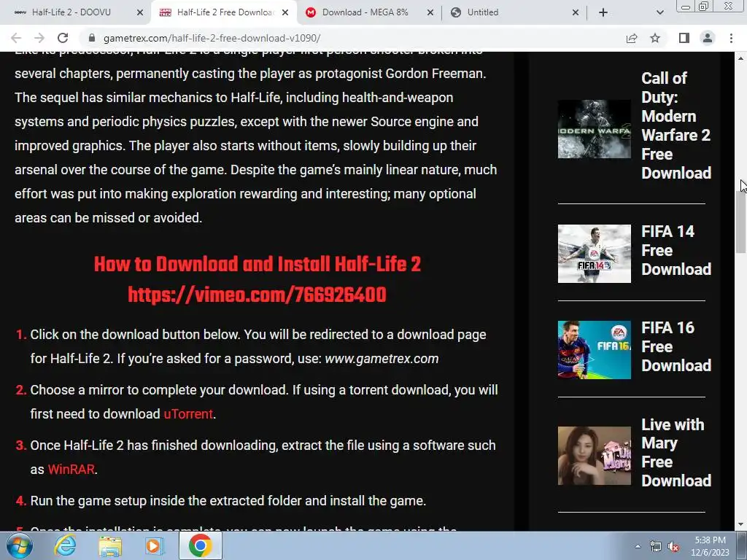Click the heading How to Download and Install Half-Life 2

pyautogui.click(x=258, y=264)
